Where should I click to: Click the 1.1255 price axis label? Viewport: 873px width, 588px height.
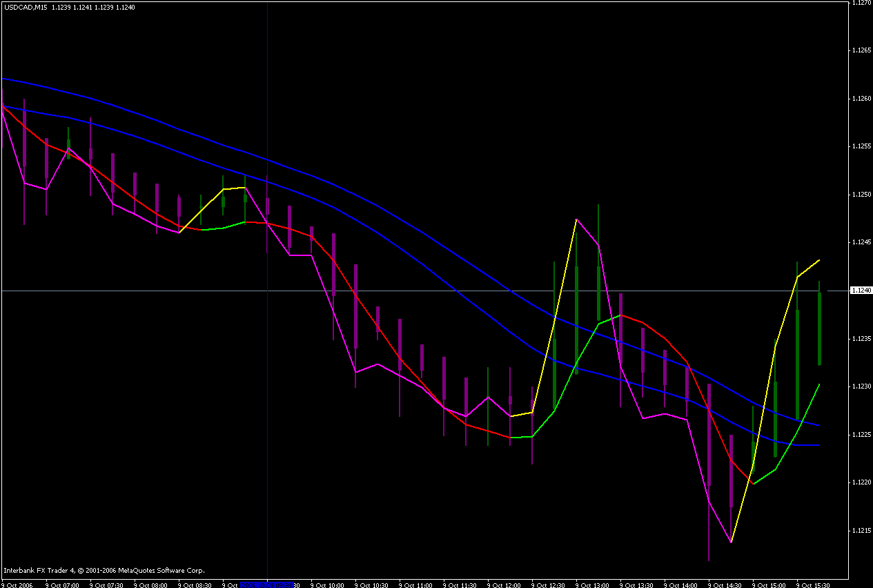[861, 146]
